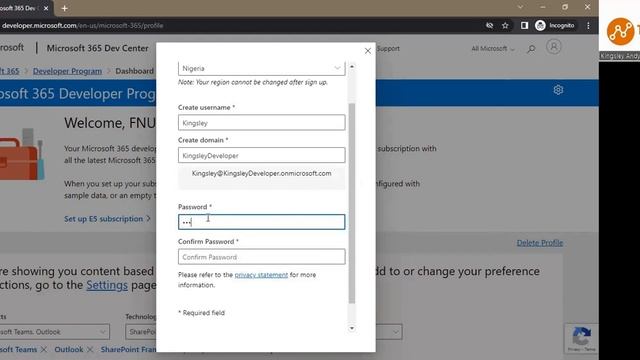Open the Developer Program breadcrumb
This screenshot has height=360, width=640.
67,71
